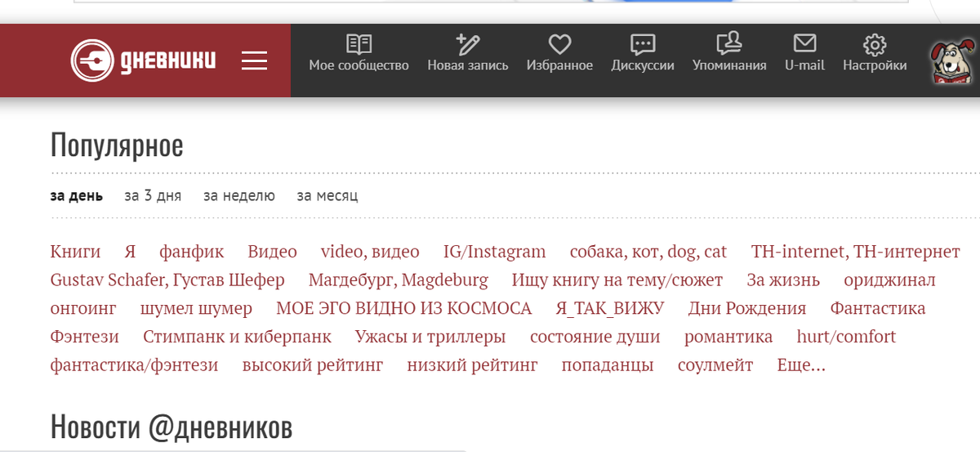Click the «Новости @дневников» heading

[x=171, y=427]
